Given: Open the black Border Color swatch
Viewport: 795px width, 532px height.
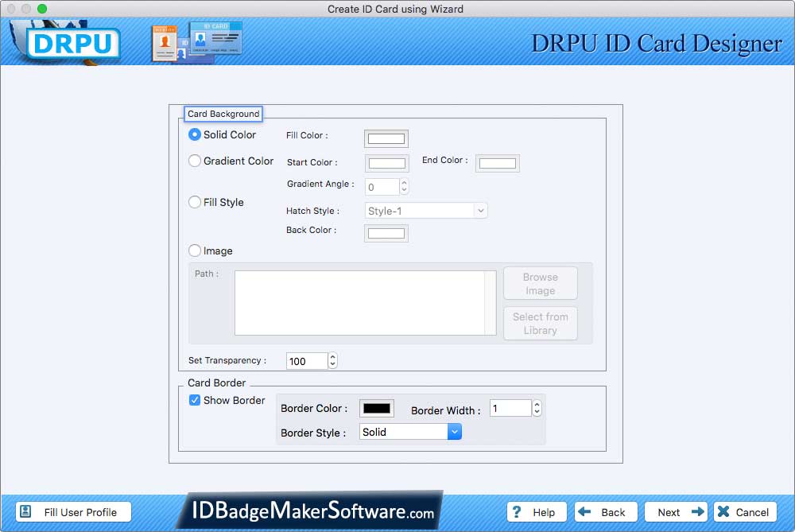Looking at the screenshot, I should (x=377, y=408).
